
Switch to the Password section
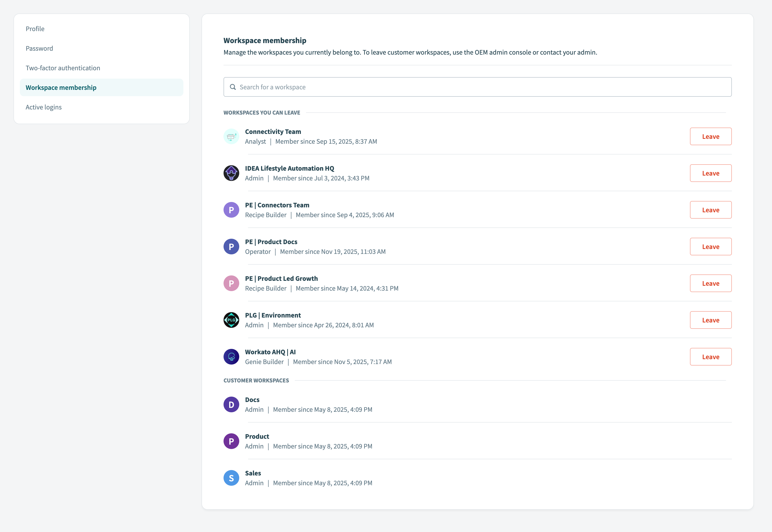click(x=39, y=48)
